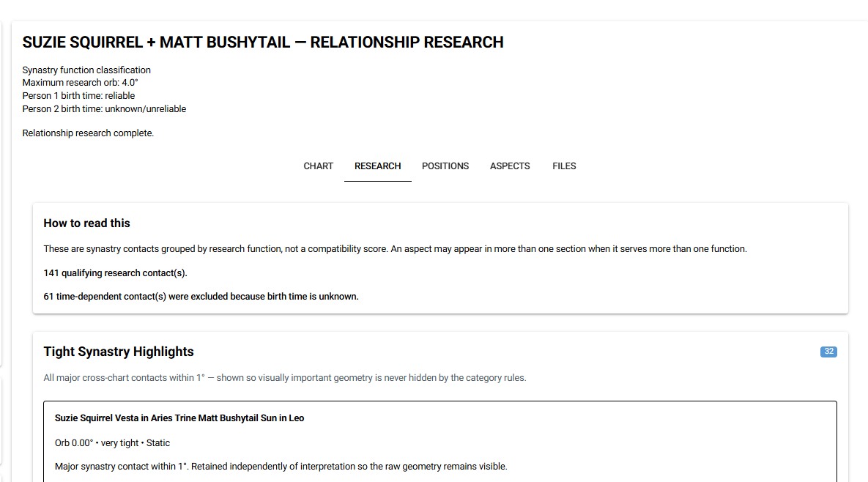Click the Tight Synastry Highlights heading
Screen dimensions: 868x482
(119, 352)
